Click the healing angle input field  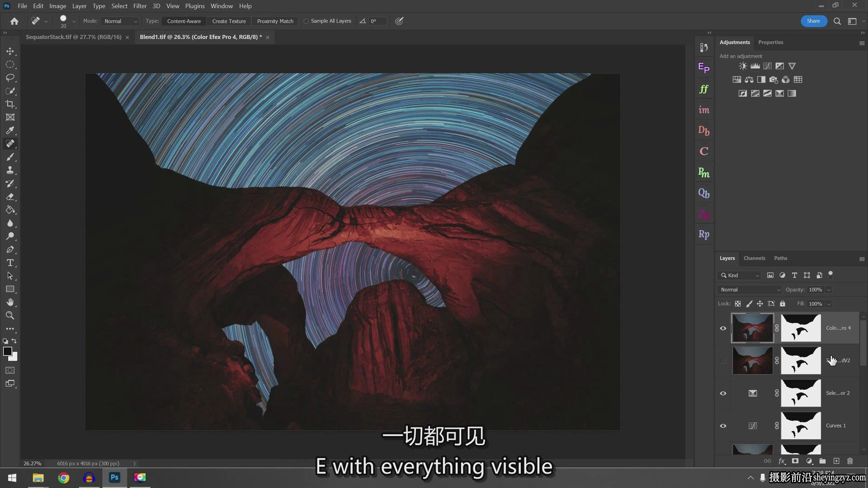pyautogui.click(x=377, y=21)
